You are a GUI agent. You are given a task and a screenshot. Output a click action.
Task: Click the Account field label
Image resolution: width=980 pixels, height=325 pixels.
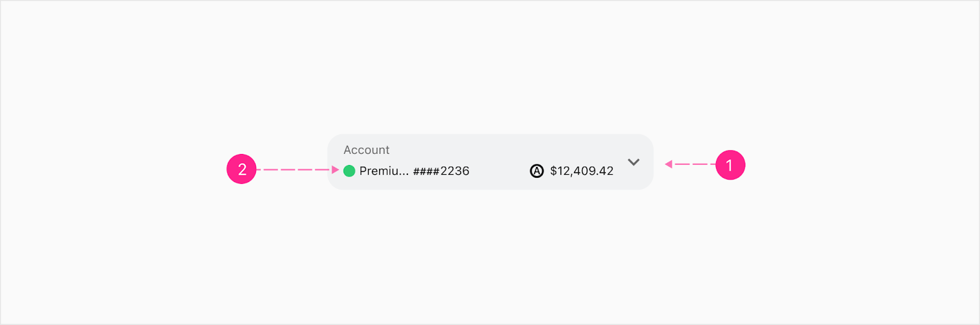[x=366, y=150]
